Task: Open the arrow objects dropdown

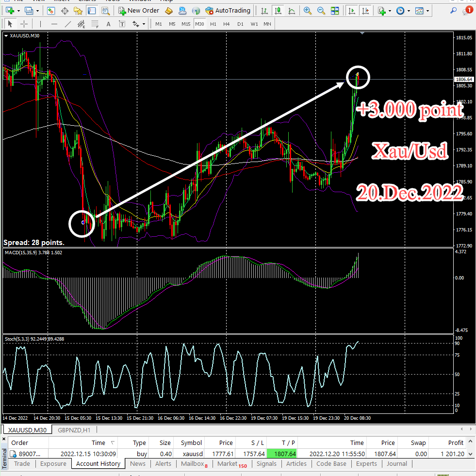Action: tap(144, 23)
